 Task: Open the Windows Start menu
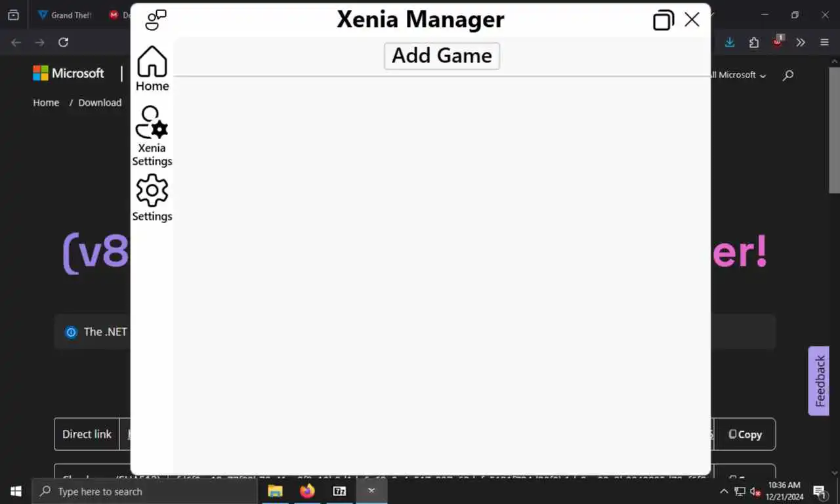[16, 491]
